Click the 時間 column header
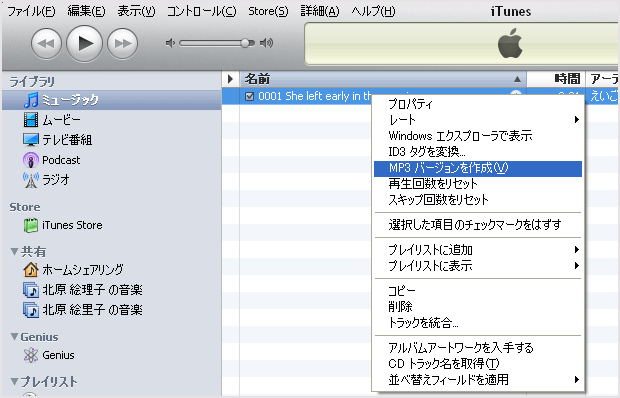The height and width of the screenshot is (398, 620). (556, 79)
